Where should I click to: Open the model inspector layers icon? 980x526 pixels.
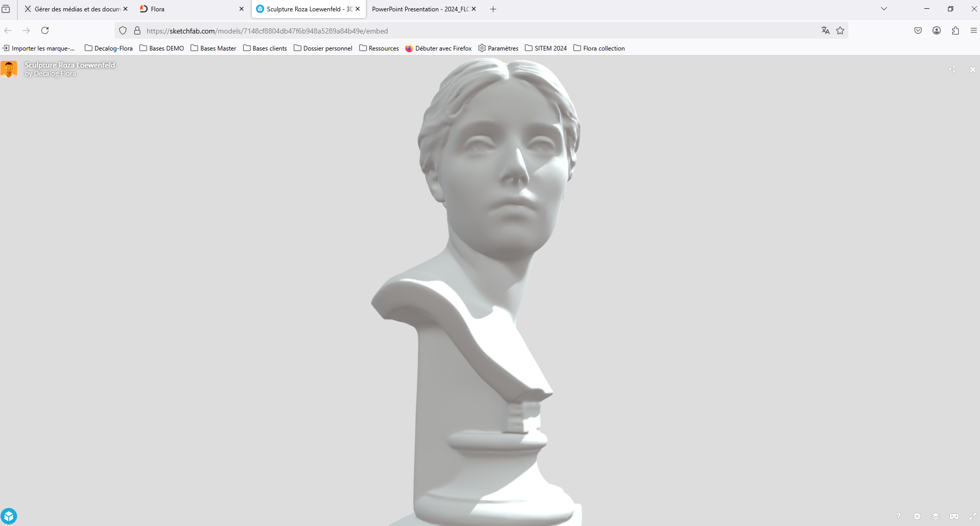[936, 516]
